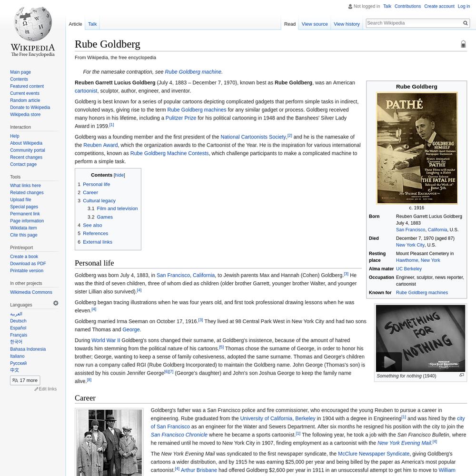
Task: Open user Talk link in header
Action: pos(387,6)
